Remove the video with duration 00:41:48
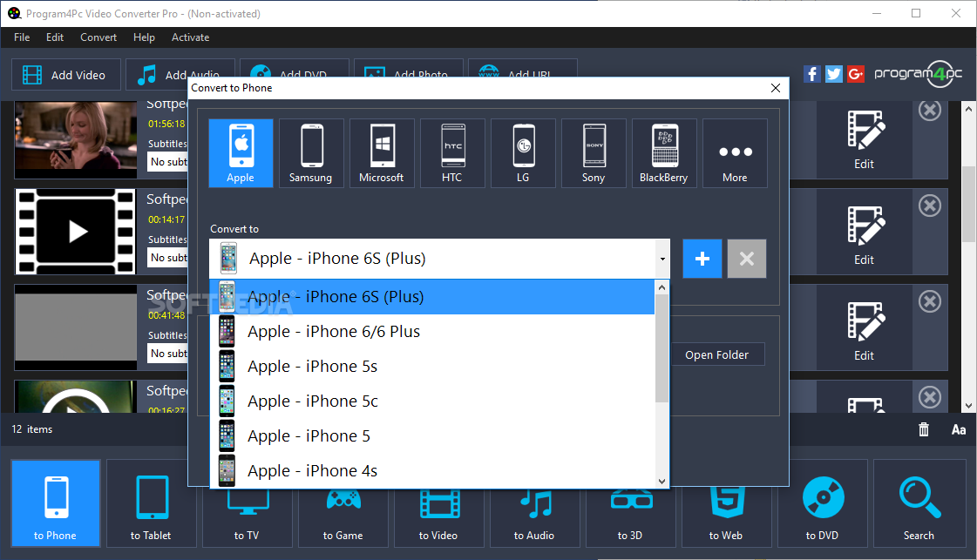977x560 pixels. (x=930, y=301)
